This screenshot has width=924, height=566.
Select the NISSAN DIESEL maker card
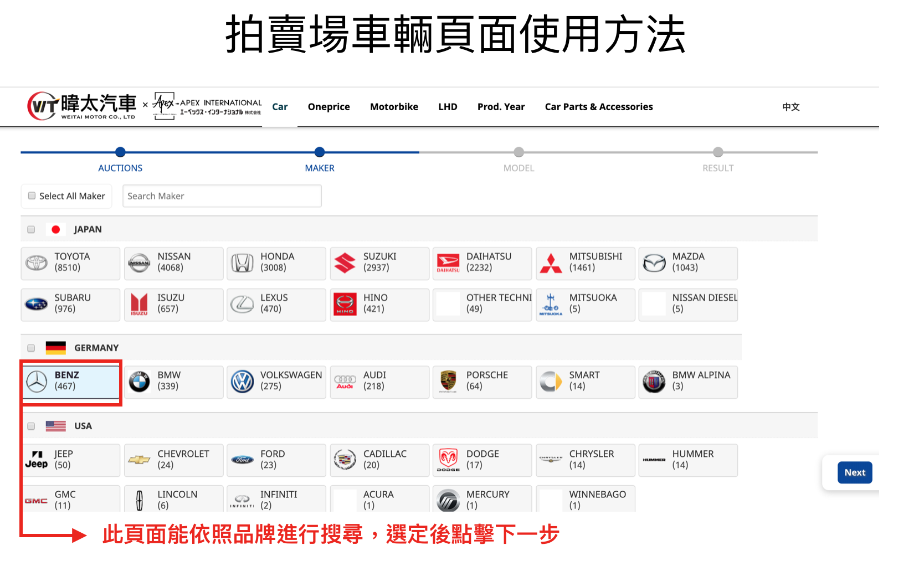tap(688, 305)
